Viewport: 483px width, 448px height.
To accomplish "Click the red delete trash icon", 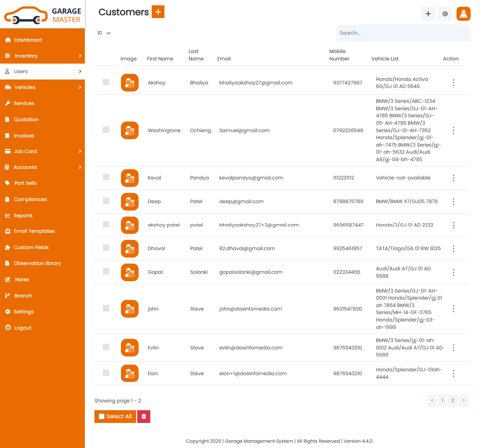I will click(x=144, y=417).
